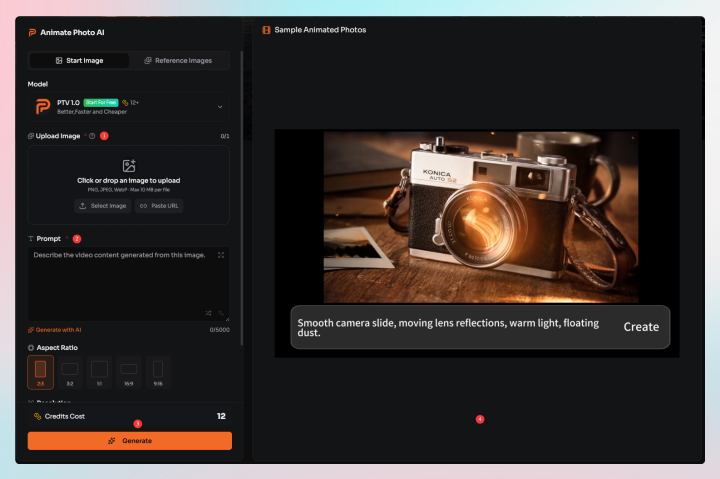The image size is (720, 479).
Task: Click the Select Image button
Action: [x=102, y=206]
